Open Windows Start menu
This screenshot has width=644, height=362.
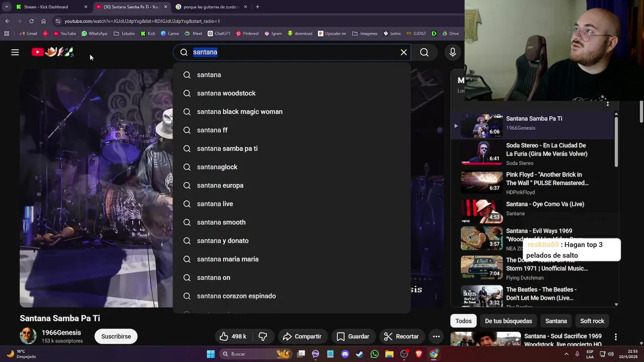pyautogui.click(x=211, y=354)
